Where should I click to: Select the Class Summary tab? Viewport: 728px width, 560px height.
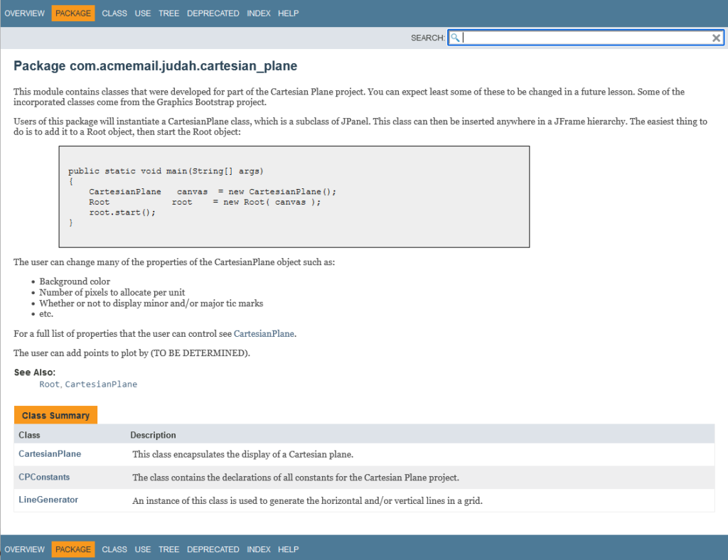pos(55,416)
